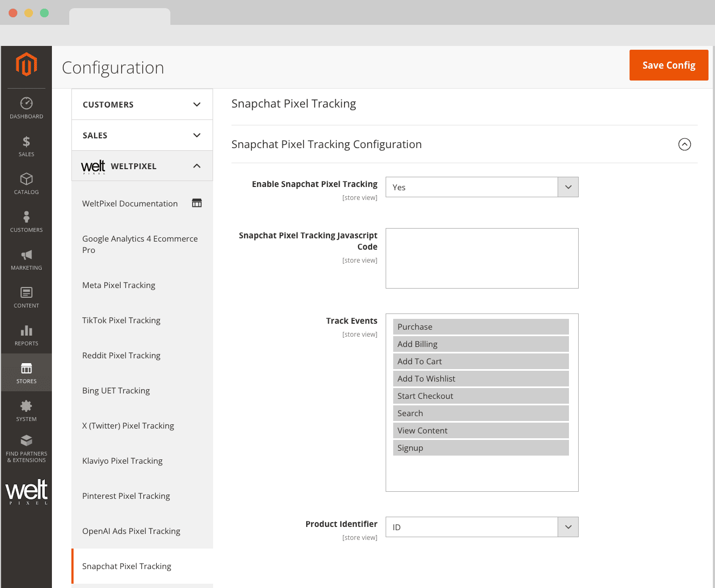Select Search in Track Events list
The image size is (715, 588).
[x=481, y=413]
